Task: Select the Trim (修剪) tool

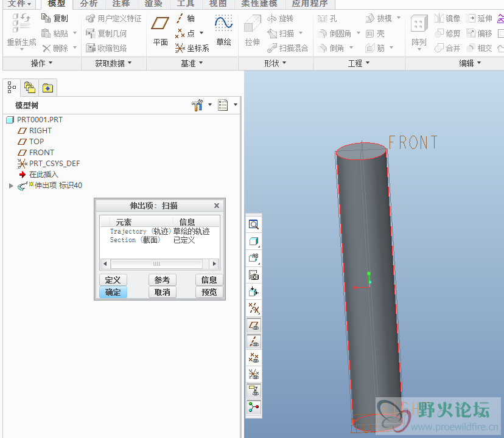Action: coord(447,33)
